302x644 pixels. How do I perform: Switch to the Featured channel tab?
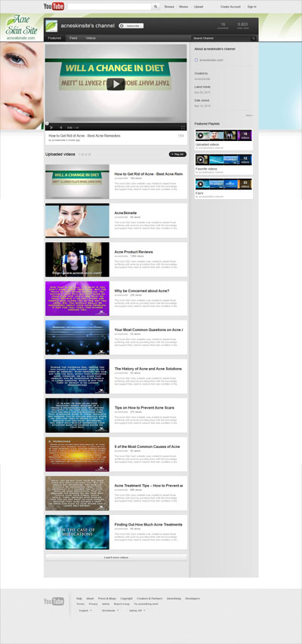click(x=54, y=38)
